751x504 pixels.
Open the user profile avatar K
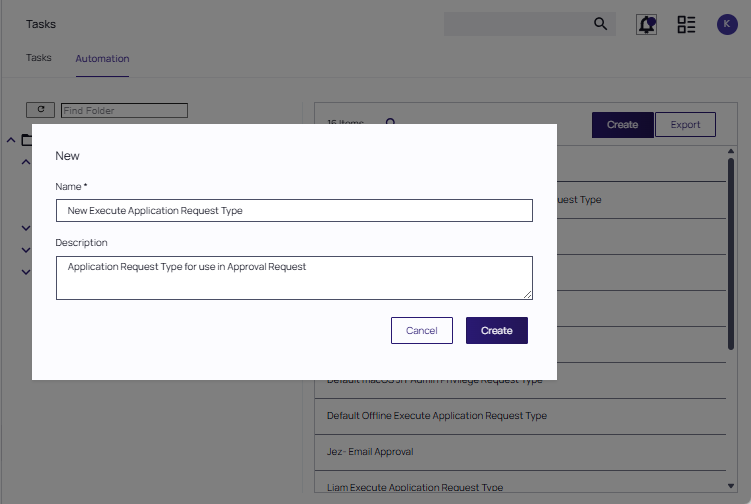(727, 25)
